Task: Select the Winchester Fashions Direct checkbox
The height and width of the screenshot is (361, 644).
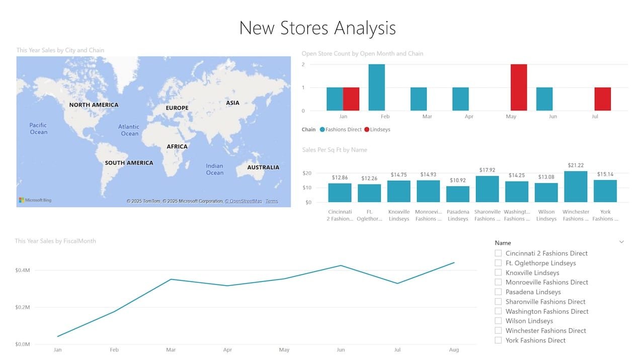Action: [498, 330]
